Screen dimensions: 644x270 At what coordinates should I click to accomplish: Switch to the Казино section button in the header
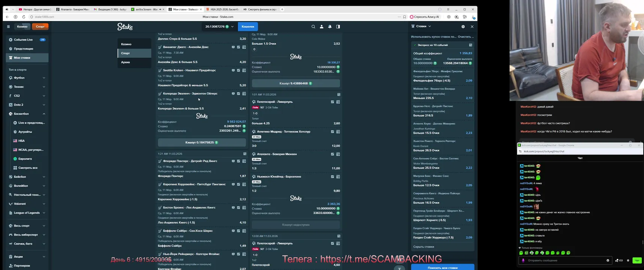[22, 27]
